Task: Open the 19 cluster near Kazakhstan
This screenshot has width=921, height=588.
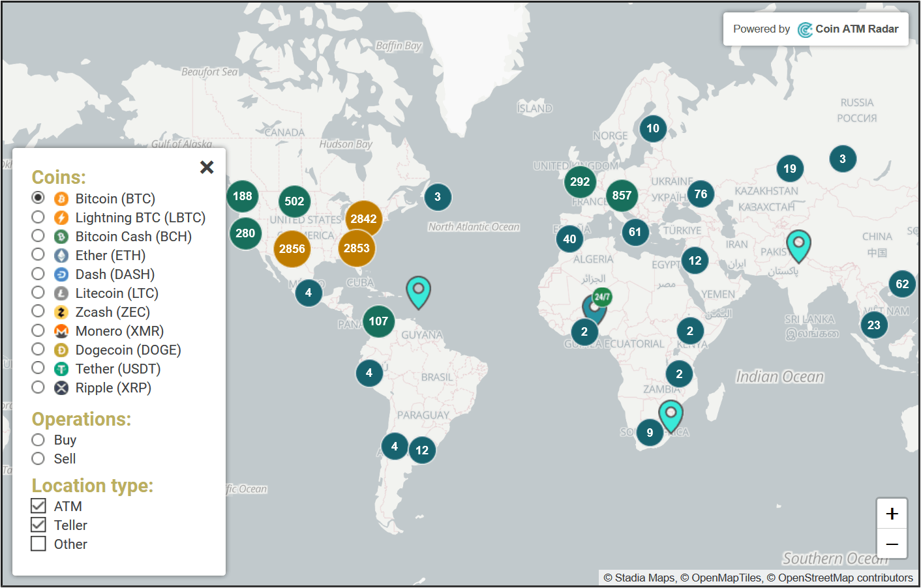Action: coord(790,169)
